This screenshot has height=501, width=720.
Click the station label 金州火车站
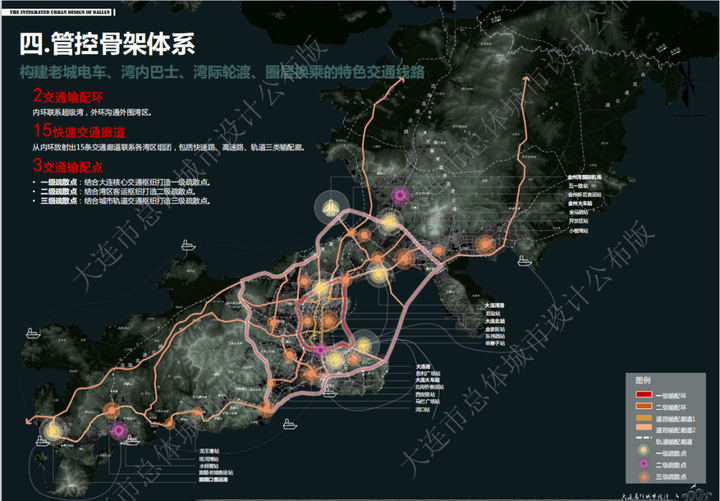click(580, 203)
